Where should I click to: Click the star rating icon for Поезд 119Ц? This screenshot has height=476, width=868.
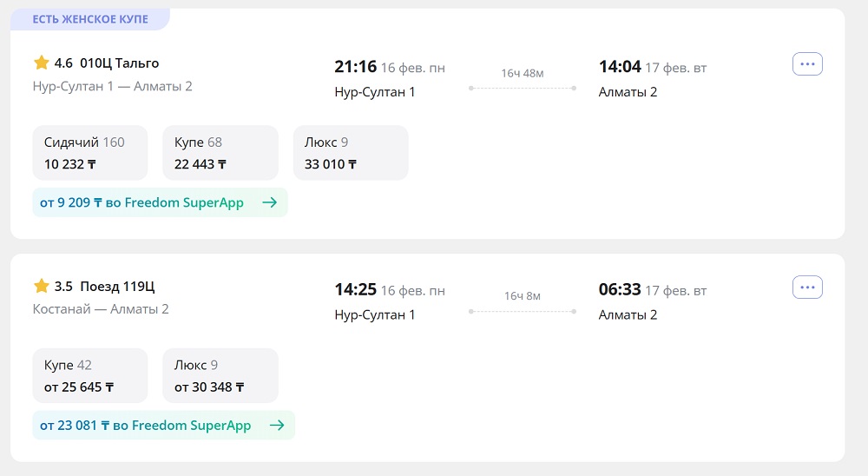click(x=41, y=286)
